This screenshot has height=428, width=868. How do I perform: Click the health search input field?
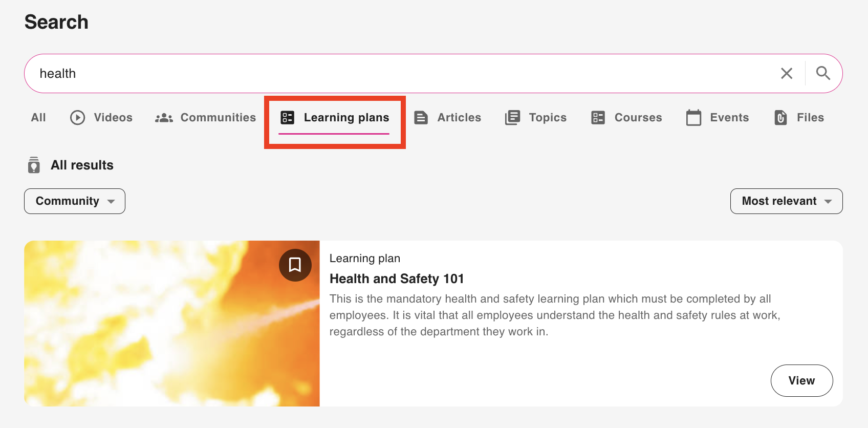(399, 74)
